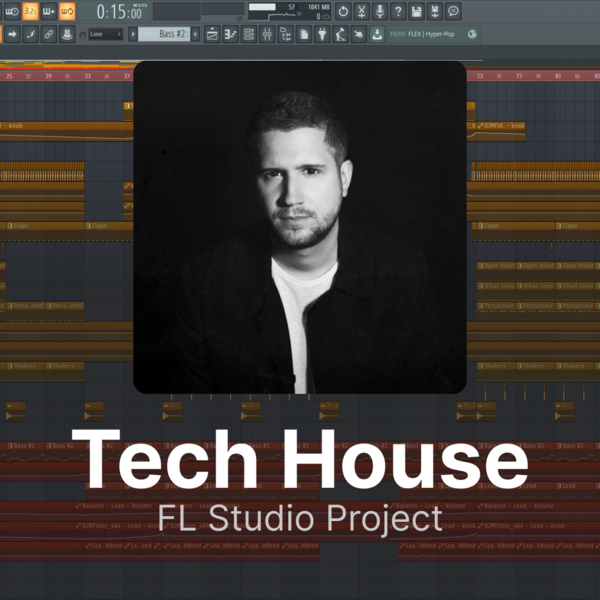Add new pattern with plus button
Image resolution: width=600 pixels, height=600 pixels.
tap(195, 34)
